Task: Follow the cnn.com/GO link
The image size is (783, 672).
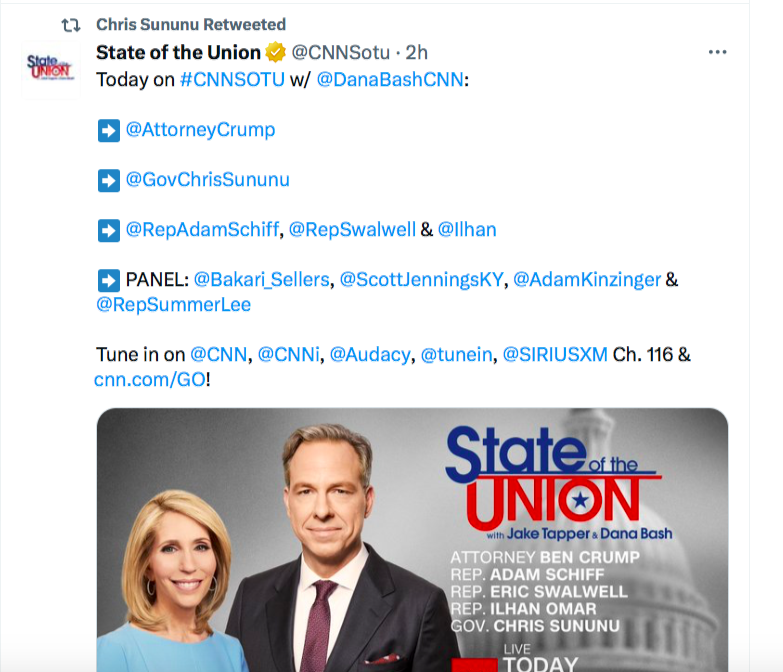Action: (x=149, y=380)
